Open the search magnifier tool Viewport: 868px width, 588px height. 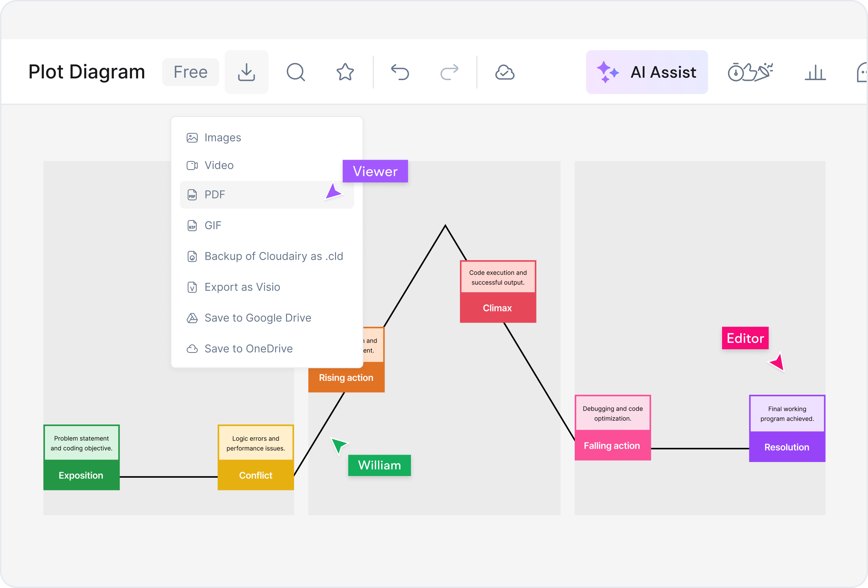(x=296, y=72)
